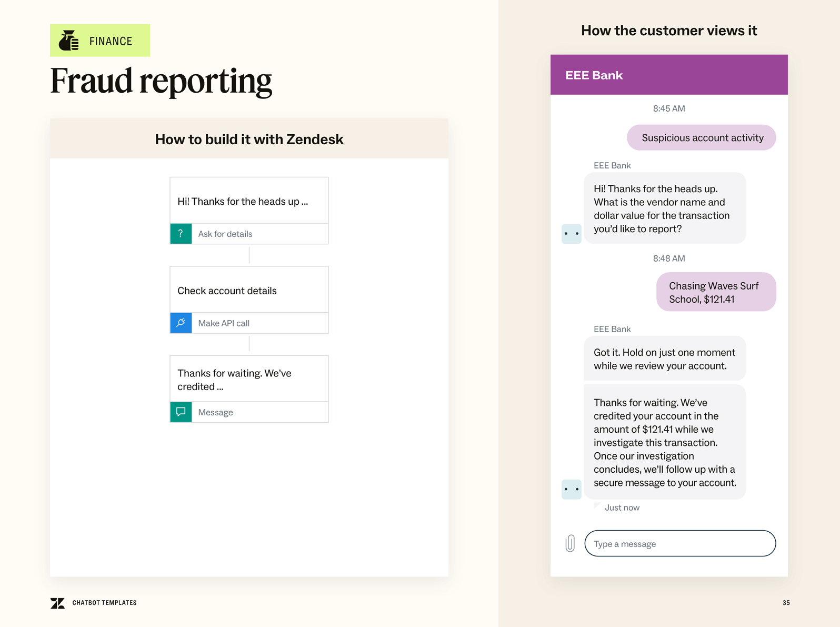Click the 'How to build it with Zendesk' heading
The image size is (840, 627).
point(249,139)
